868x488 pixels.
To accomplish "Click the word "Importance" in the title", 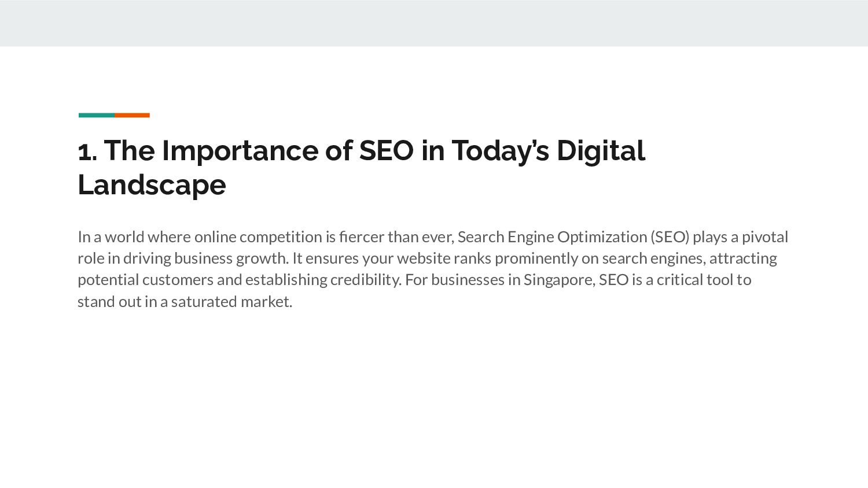I will 240,151.
